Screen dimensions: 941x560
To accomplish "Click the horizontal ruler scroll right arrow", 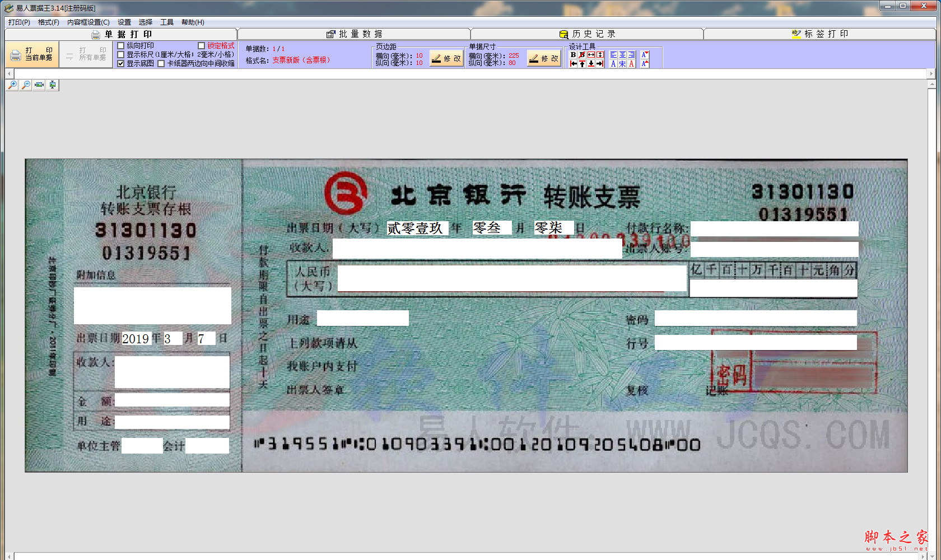I will 931,74.
